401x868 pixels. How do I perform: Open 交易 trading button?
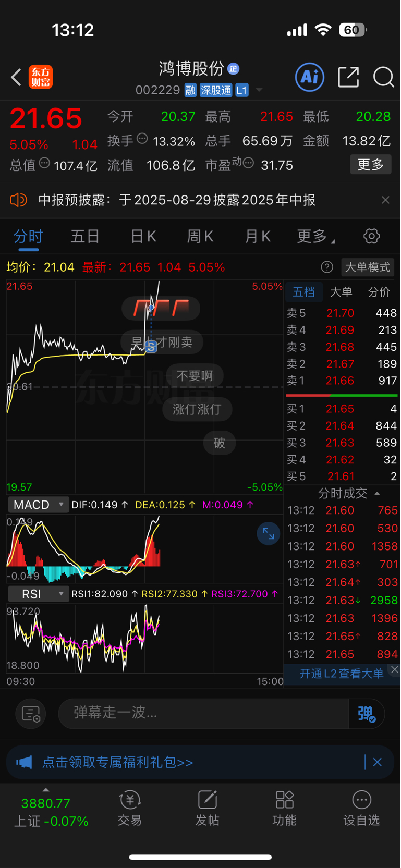tap(130, 809)
